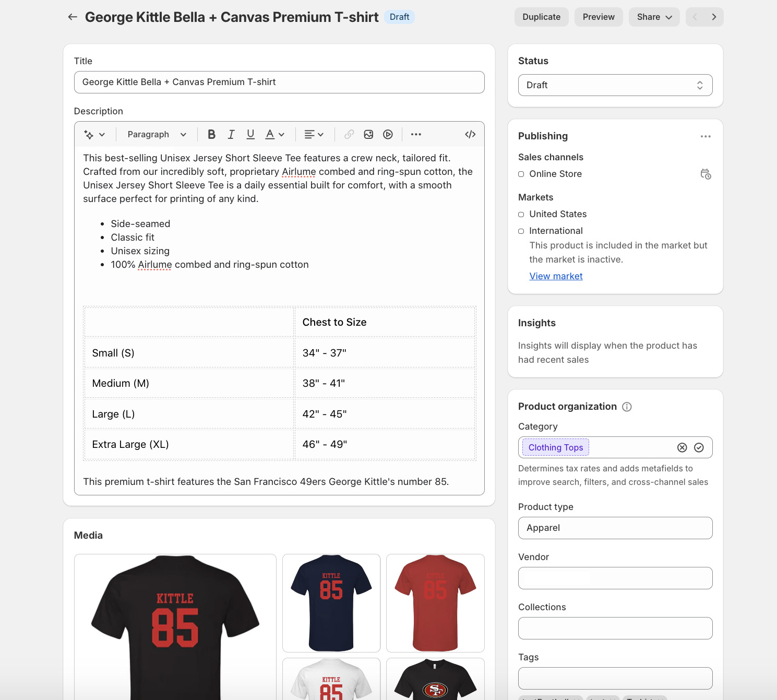Click the Duplicate button
777x700 pixels.
pos(541,17)
